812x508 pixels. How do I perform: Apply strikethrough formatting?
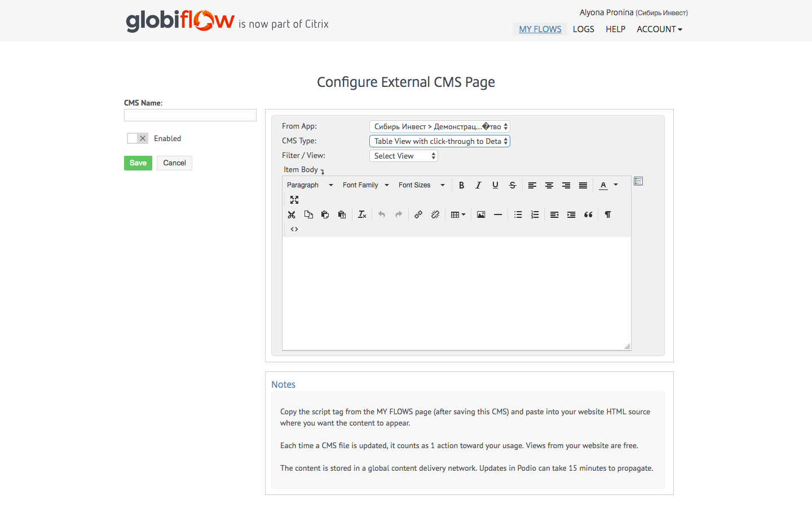tap(512, 185)
